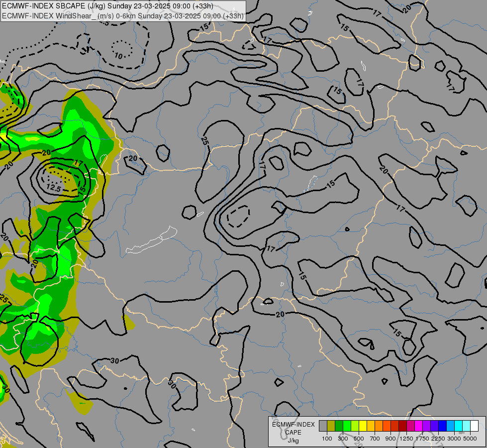Click the ECMWF-INDEX legend title text
The height and width of the screenshot is (448, 487).
tap(293, 425)
